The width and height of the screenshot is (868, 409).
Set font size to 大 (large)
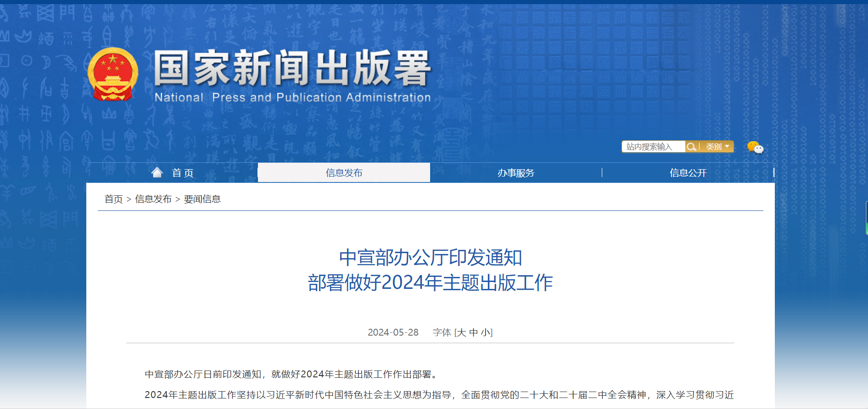click(461, 332)
